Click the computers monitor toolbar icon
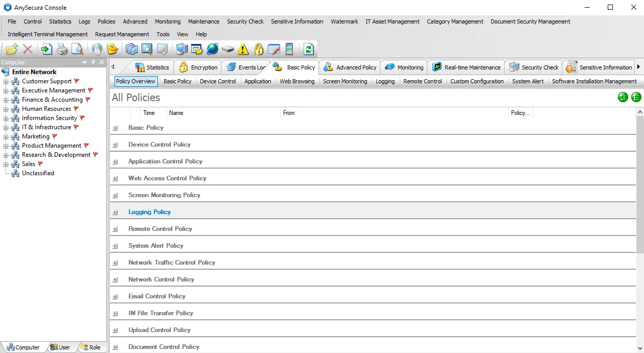644x353 pixels. (181, 49)
